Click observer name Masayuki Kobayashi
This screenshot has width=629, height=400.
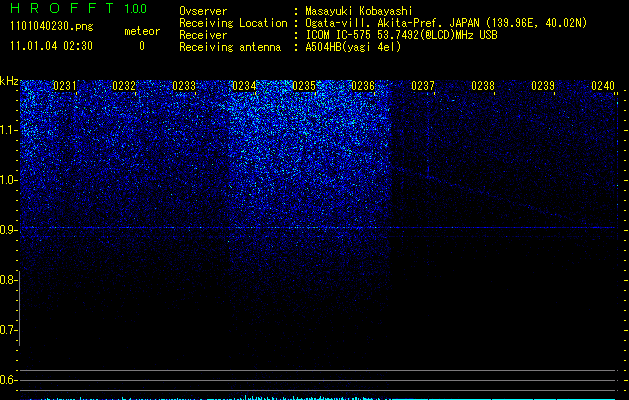[359, 11]
